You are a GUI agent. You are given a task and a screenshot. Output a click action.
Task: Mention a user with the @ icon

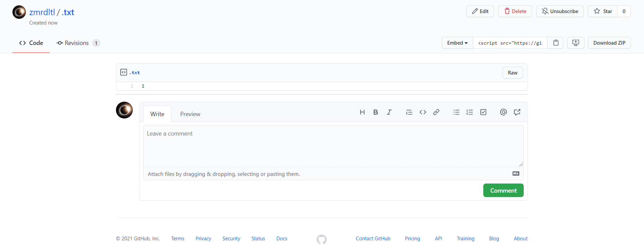coord(503,112)
